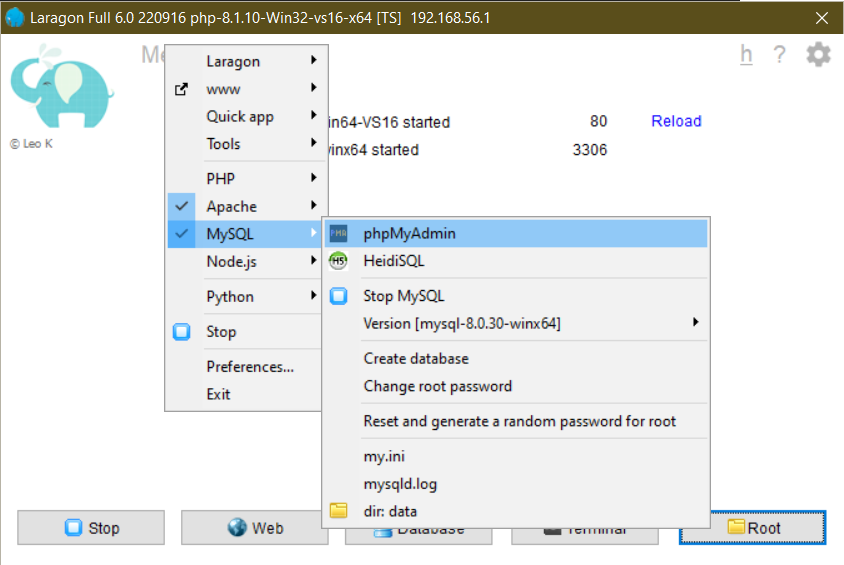
Task: Launch HeidiSQL from the submenu
Action: pos(516,261)
